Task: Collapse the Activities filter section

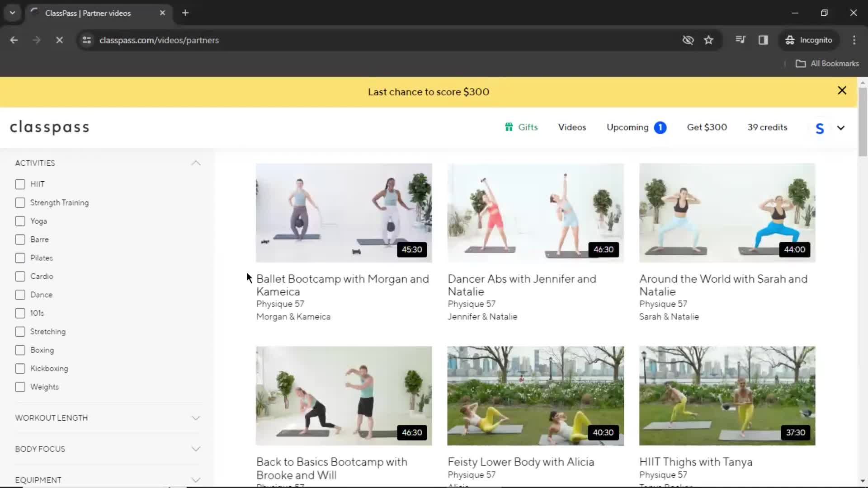Action: (x=196, y=163)
